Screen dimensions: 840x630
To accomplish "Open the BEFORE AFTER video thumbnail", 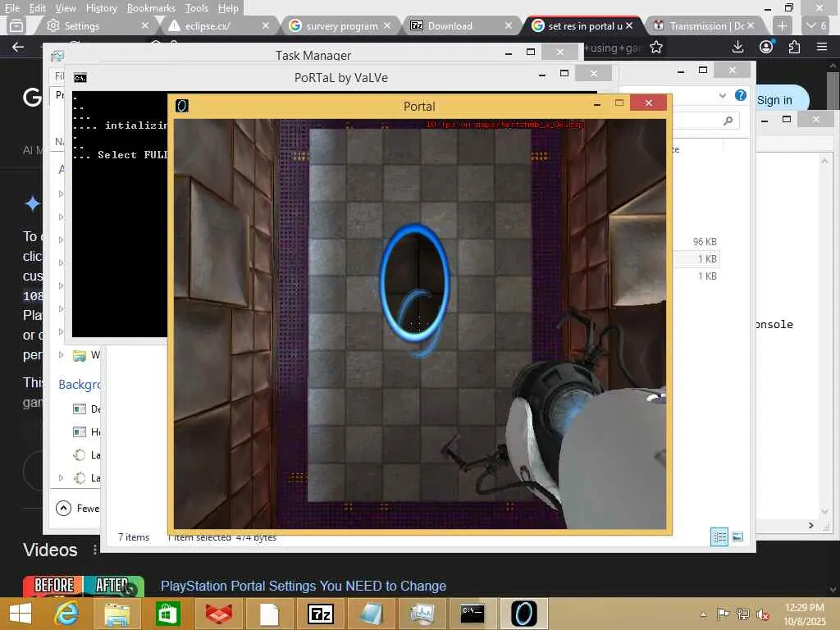I will 83,586.
